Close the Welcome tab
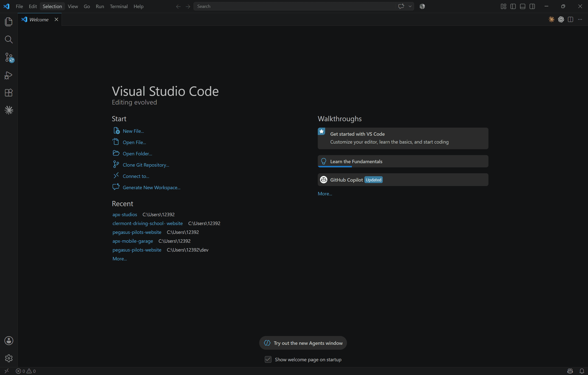588x375 pixels. point(56,19)
